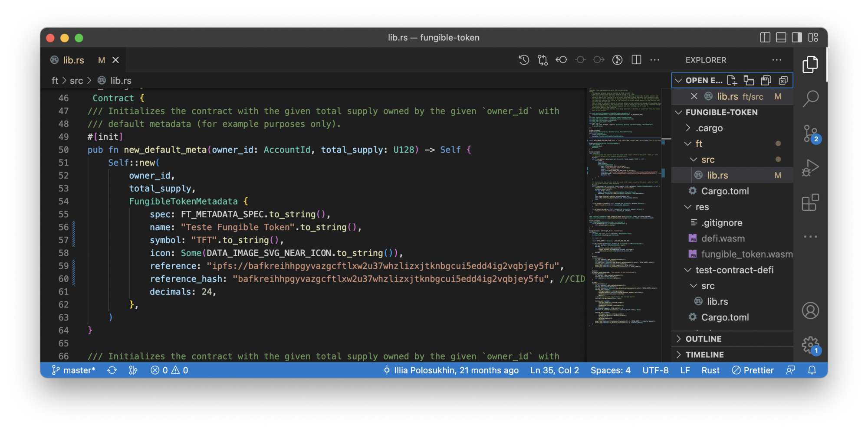Viewport: 868px width, 431px height.
Task: Select the lib.rs editor tab
Action: pos(74,60)
